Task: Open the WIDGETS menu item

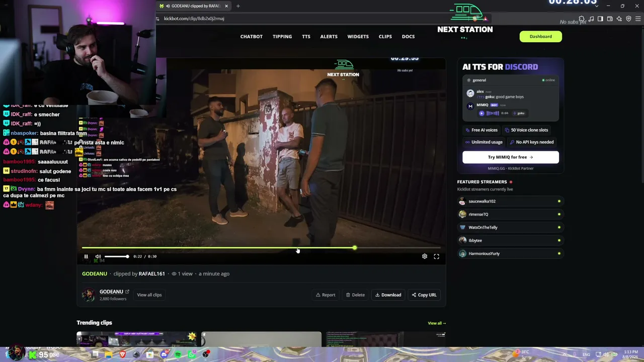Action: pos(358,37)
